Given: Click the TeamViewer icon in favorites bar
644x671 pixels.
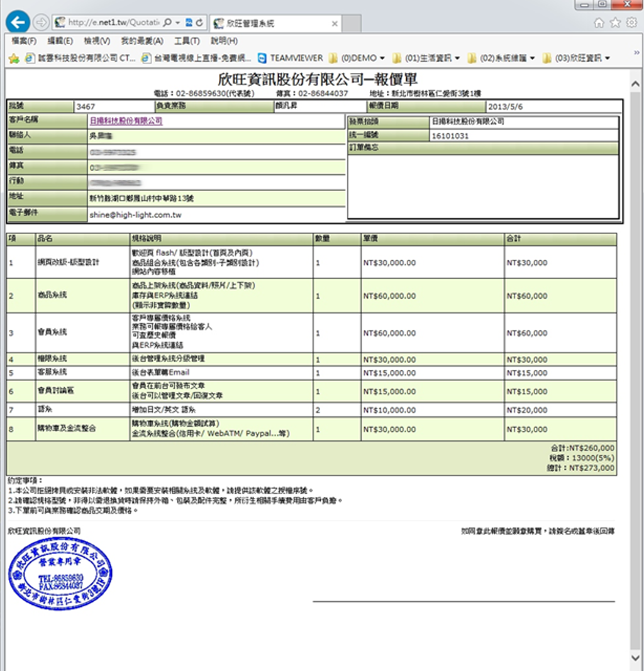Looking at the screenshot, I should pos(262,58).
